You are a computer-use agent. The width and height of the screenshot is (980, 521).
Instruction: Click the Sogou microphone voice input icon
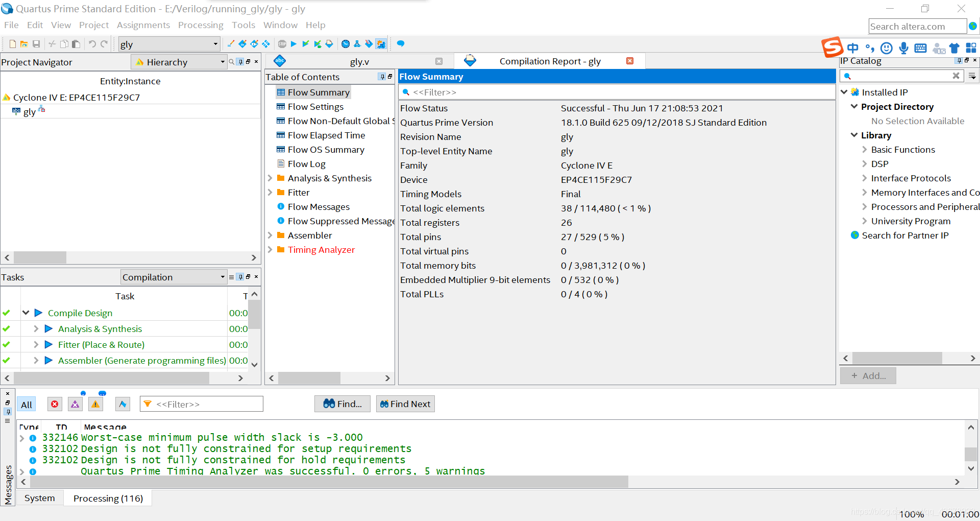[903, 48]
